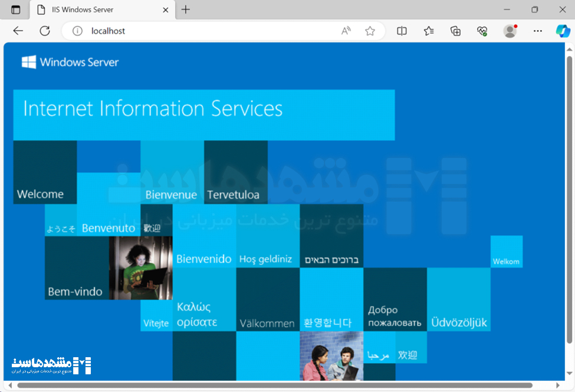Click the Добро пожаловать tile
Viewport: 575px width, 392px height.
point(395,299)
